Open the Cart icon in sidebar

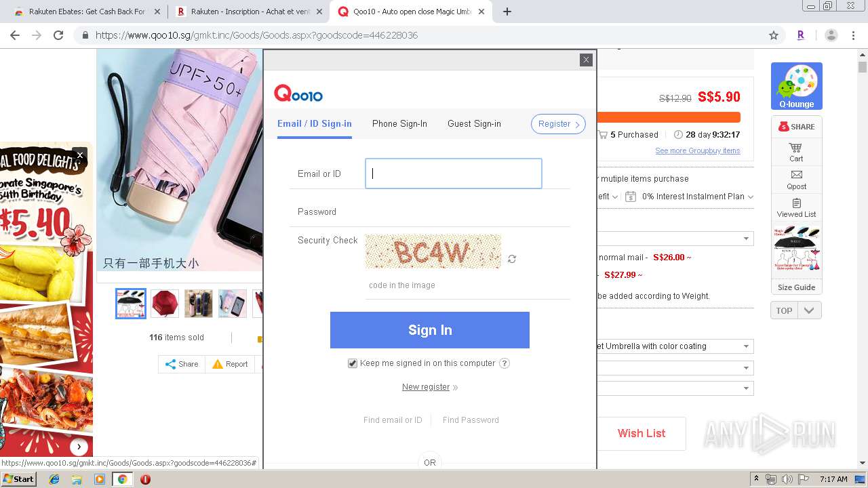coord(796,152)
